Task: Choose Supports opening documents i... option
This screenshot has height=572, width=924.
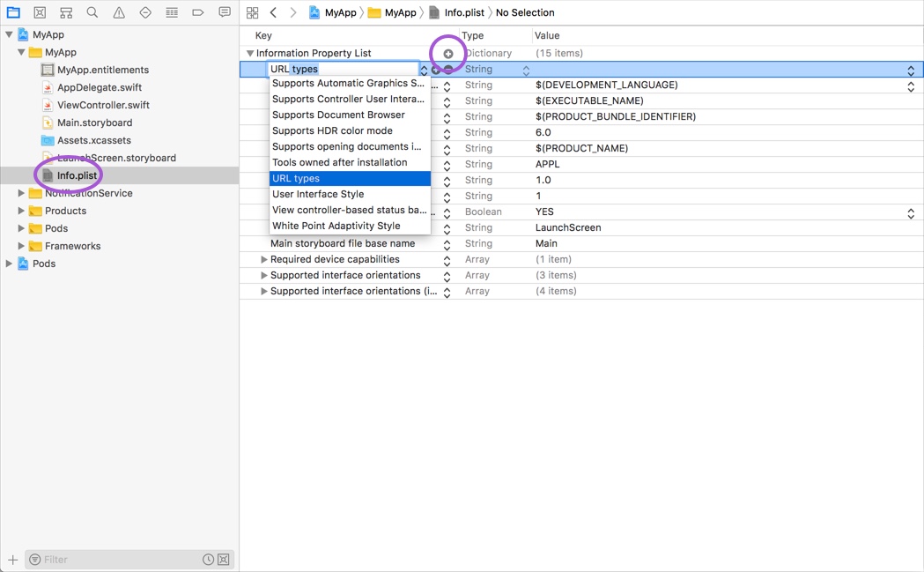Action: click(x=350, y=147)
